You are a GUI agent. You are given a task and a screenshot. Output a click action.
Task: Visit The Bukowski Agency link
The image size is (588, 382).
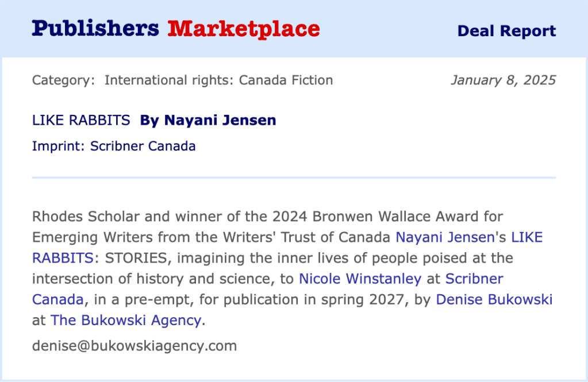(x=126, y=320)
